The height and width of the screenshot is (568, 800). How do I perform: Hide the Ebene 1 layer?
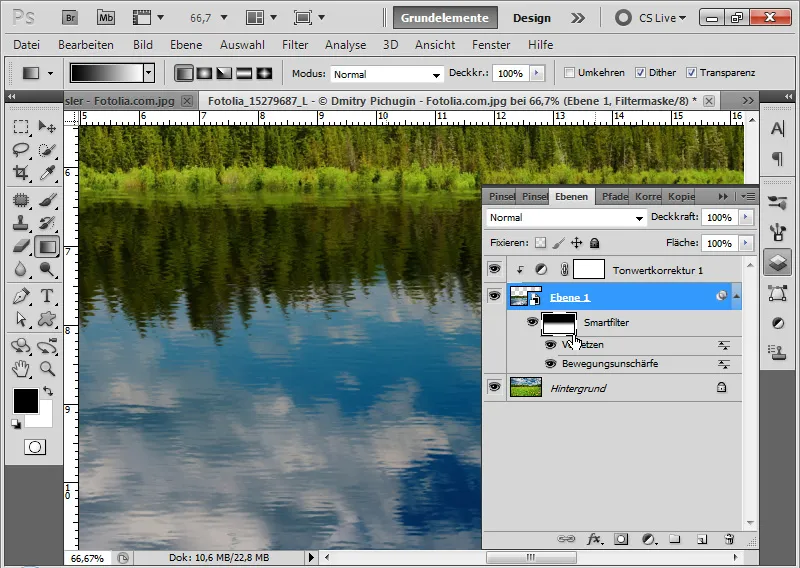click(x=494, y=296)
